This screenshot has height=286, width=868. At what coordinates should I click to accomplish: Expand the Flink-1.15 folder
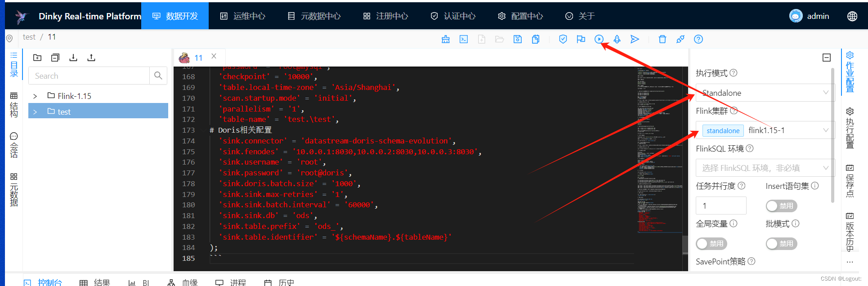(35, 96)
